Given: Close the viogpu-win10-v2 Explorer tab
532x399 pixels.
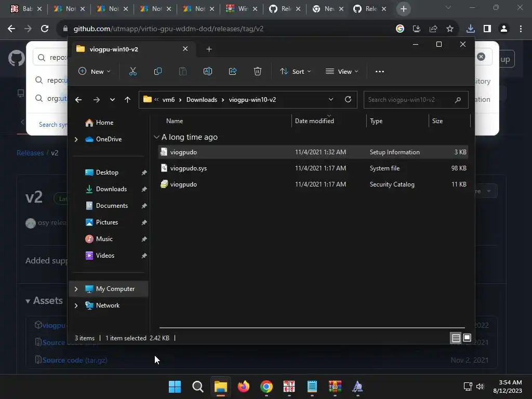Looking at the screenshot, I should tap(185, 49).
